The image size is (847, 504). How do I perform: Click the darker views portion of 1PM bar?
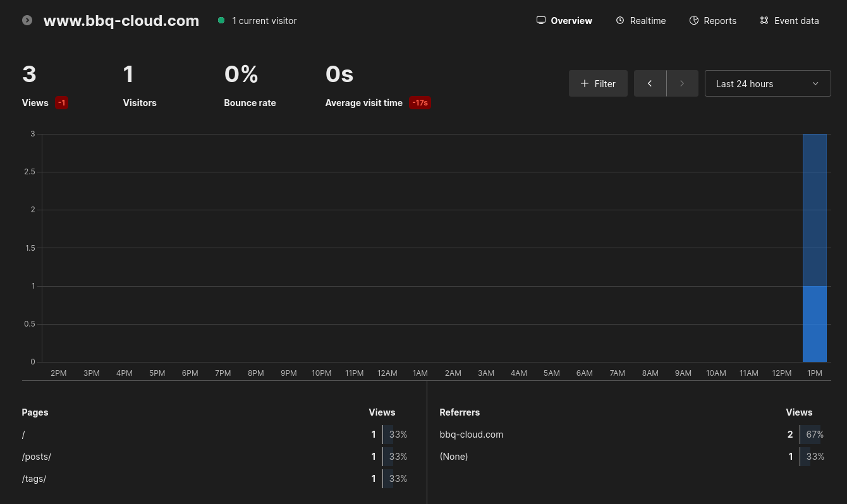click(x=815, y=210)
